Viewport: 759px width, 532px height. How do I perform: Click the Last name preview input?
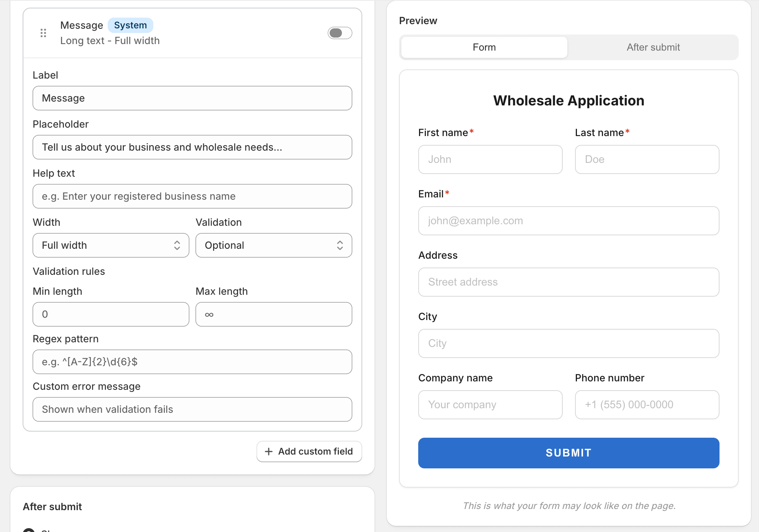tap(647, 159)
